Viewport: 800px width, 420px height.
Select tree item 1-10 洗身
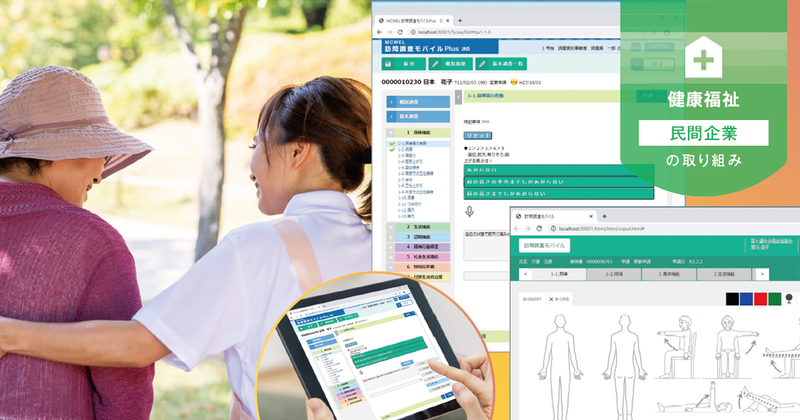pyautogui.click(x=406, y=198)
